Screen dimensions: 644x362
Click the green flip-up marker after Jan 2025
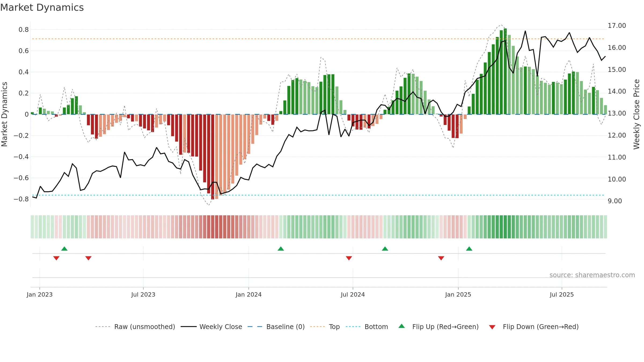469,249
